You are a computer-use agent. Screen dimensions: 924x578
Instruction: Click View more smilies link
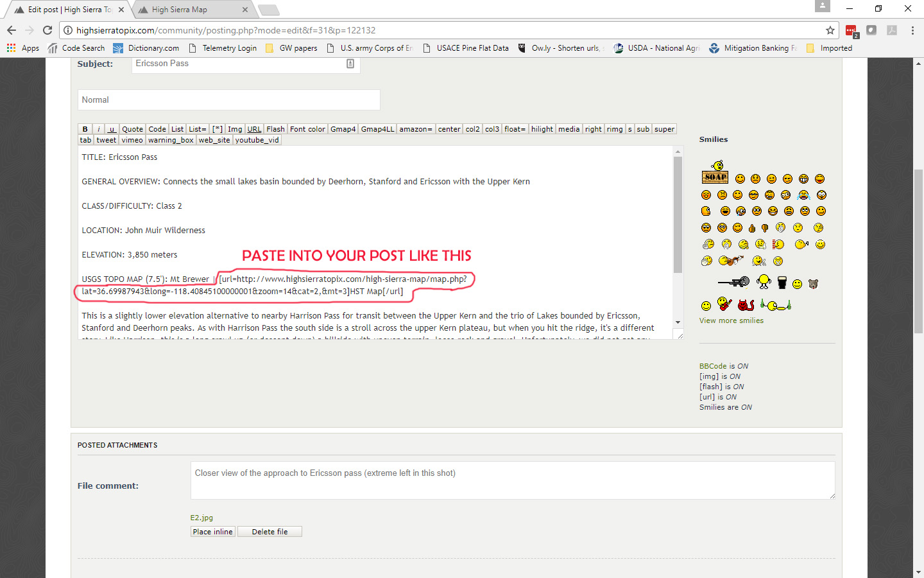[x=732, y=320]
